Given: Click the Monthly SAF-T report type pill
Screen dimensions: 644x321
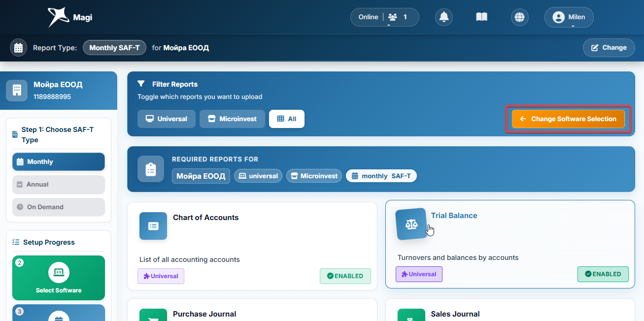Looking at the screenshot, I should [x=115, y=48].
